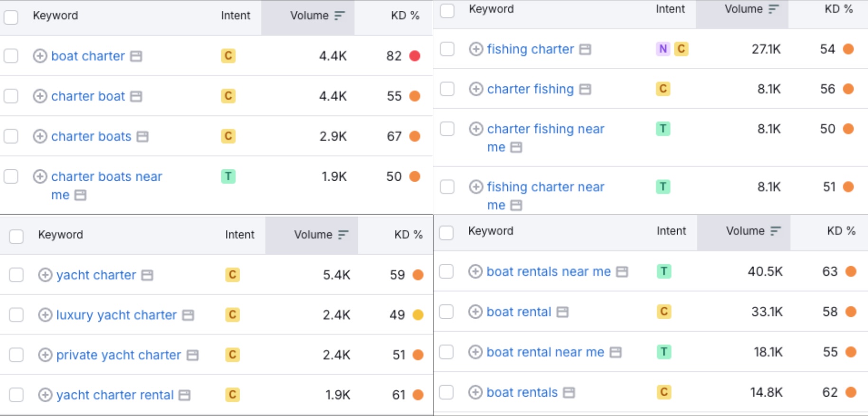The width and height of the screenshot is (868, 416).
Task: Click the yellow KD dot for luxury yacht charter
Action: click(x=418, y=315)
